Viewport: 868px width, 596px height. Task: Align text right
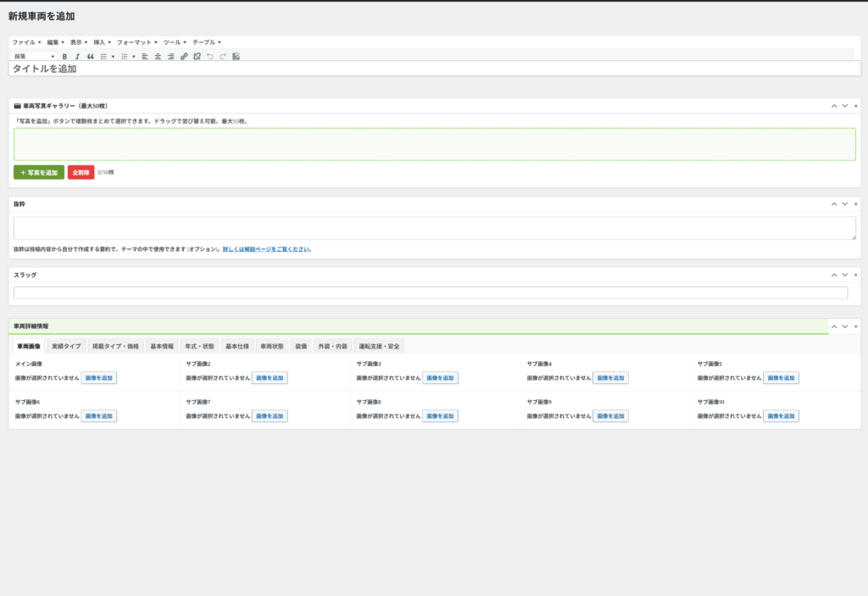click(170, 57)
